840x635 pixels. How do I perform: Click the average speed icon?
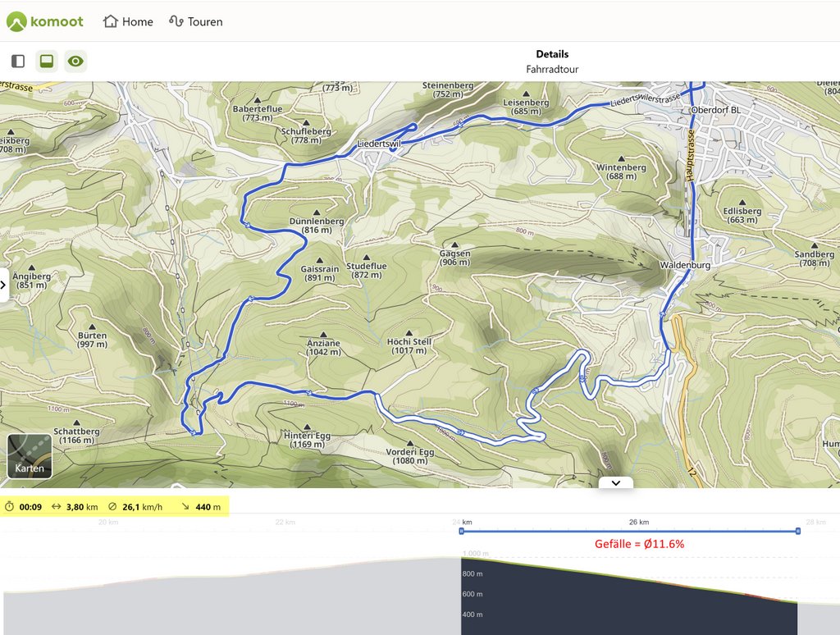[x=112, y=506]
